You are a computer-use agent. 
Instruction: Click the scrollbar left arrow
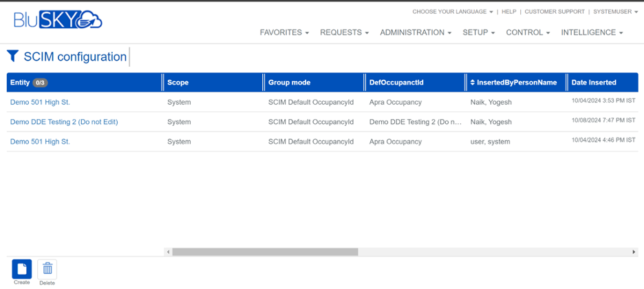[169, 252]
